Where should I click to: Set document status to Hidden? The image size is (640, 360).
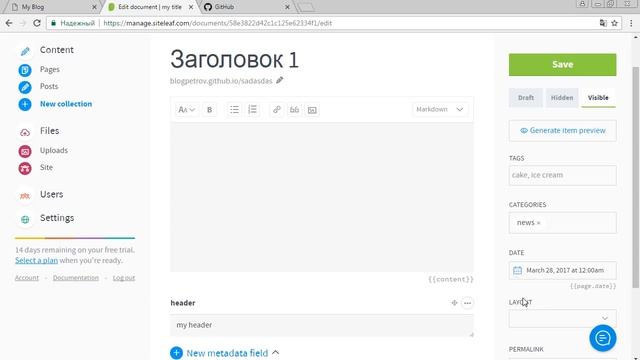[x=562, y=98]
